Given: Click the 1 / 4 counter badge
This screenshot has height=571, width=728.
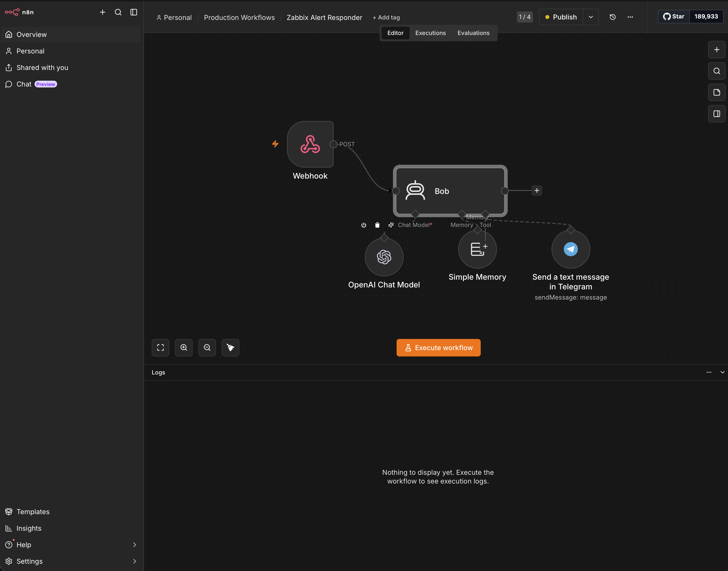Looking at the screenshot, I should coord(524,17).
